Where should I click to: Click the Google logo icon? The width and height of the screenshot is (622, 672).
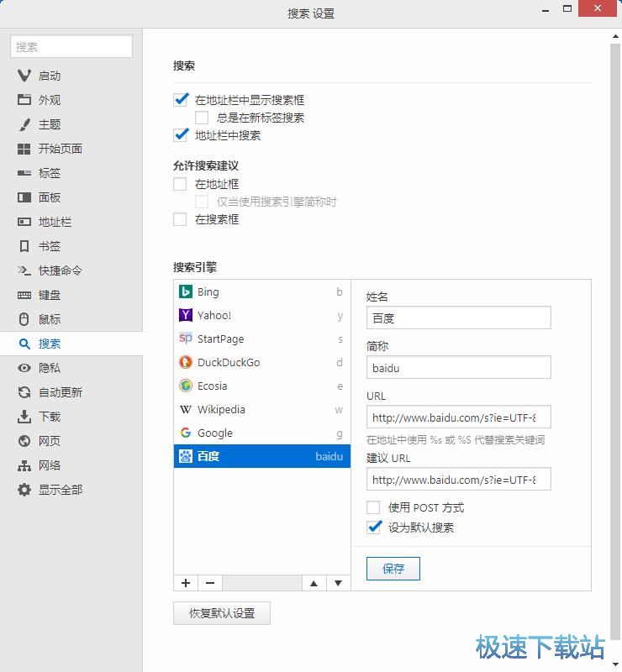185,433
